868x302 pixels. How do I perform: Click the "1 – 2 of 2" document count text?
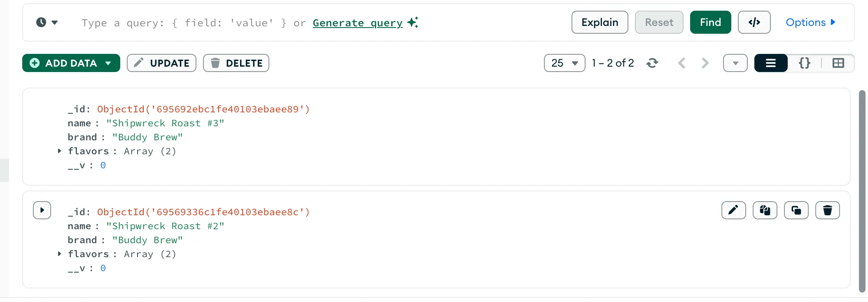pyautogui.click(x=613, y=63)
